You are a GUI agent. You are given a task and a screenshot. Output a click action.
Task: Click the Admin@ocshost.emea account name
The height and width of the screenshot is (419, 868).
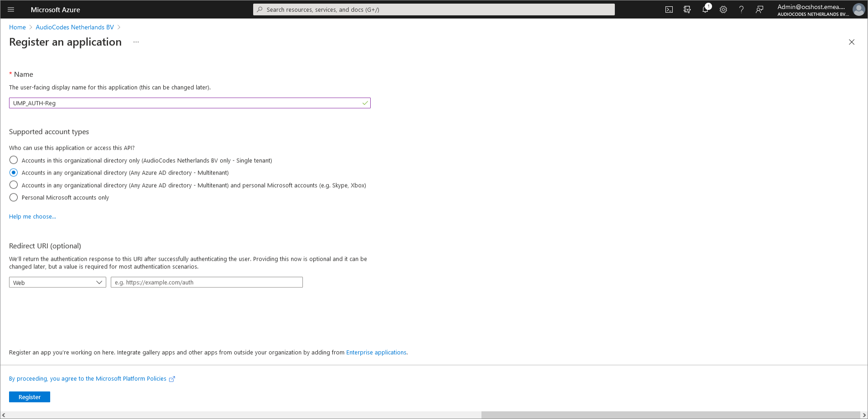click(x=811, y=7)
